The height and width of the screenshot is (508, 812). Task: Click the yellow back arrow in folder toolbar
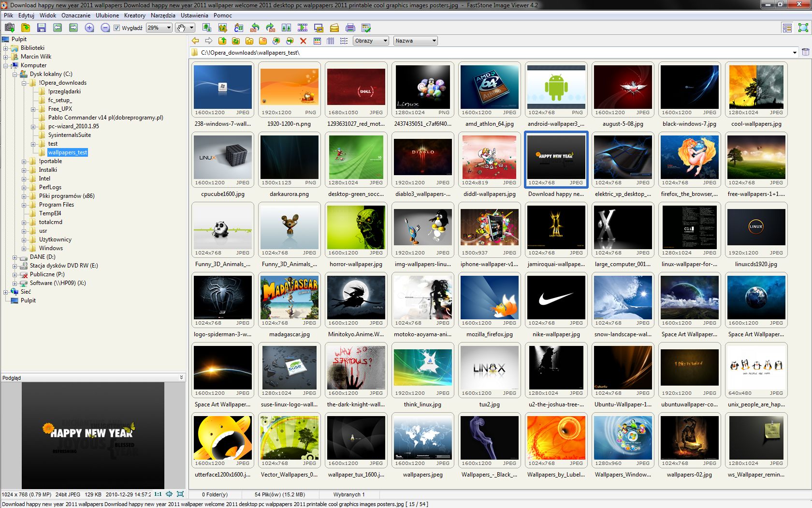click(195, 41)
